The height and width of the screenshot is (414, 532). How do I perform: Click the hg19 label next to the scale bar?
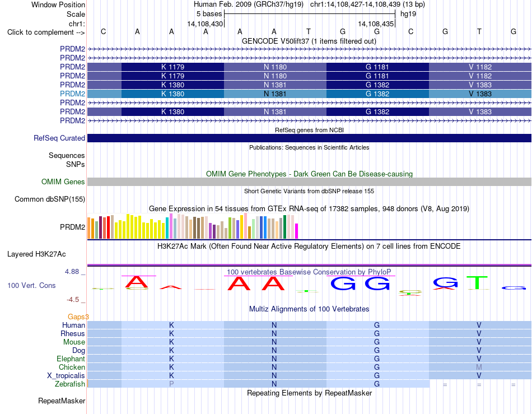[408, 14]
